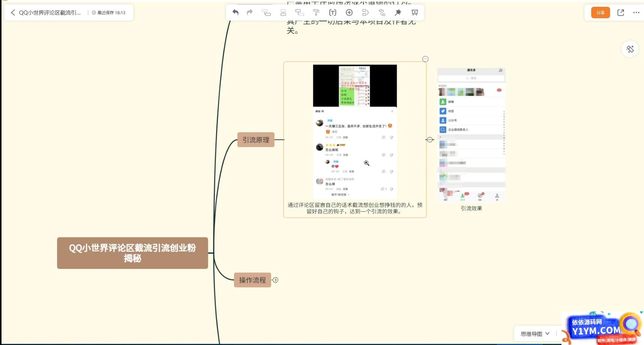Screen dimensions: 644x345
Task: Open the comment bubble on selected node
Action: pos(425,59)
